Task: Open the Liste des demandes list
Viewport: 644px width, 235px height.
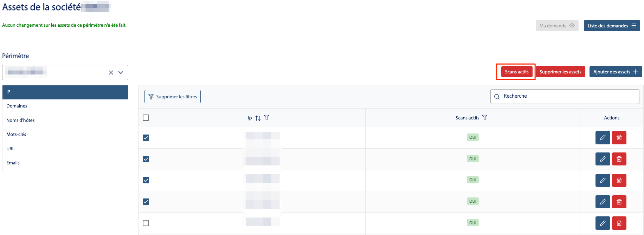Action: 612,26
